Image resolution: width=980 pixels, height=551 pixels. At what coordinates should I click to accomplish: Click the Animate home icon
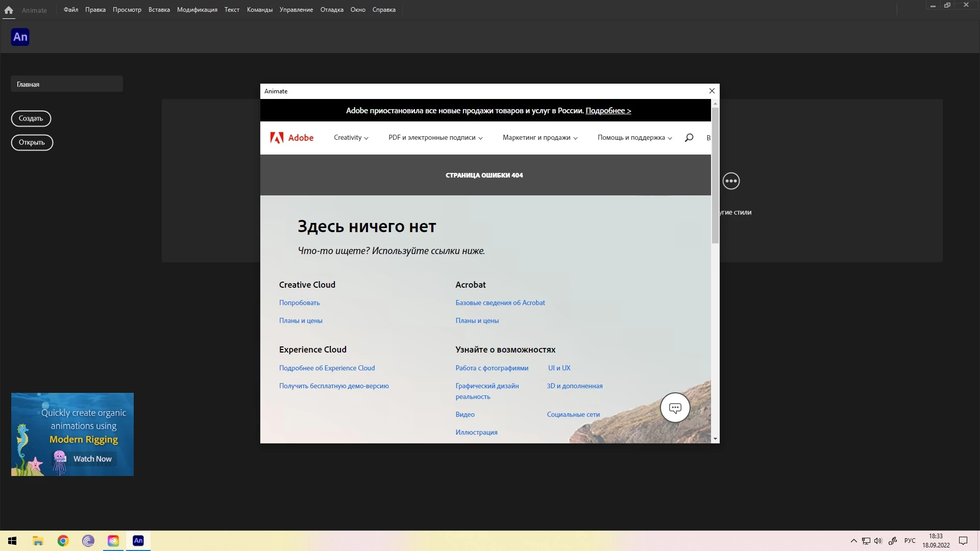(x=9, y=10)
